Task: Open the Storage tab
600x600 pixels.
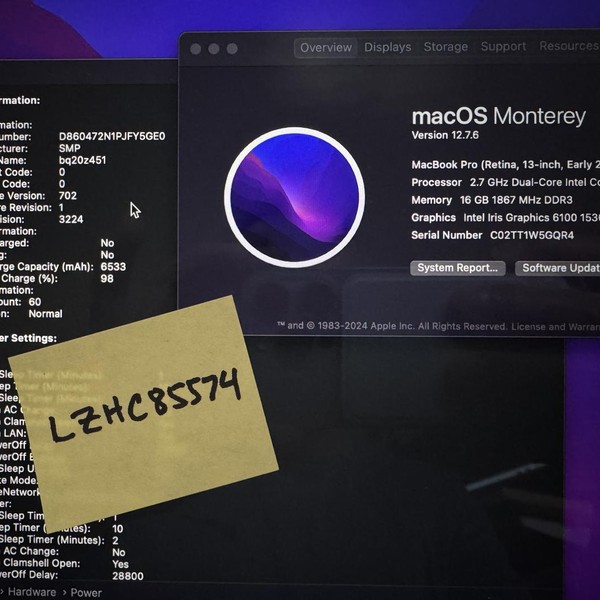Action: tap(446, 47)
